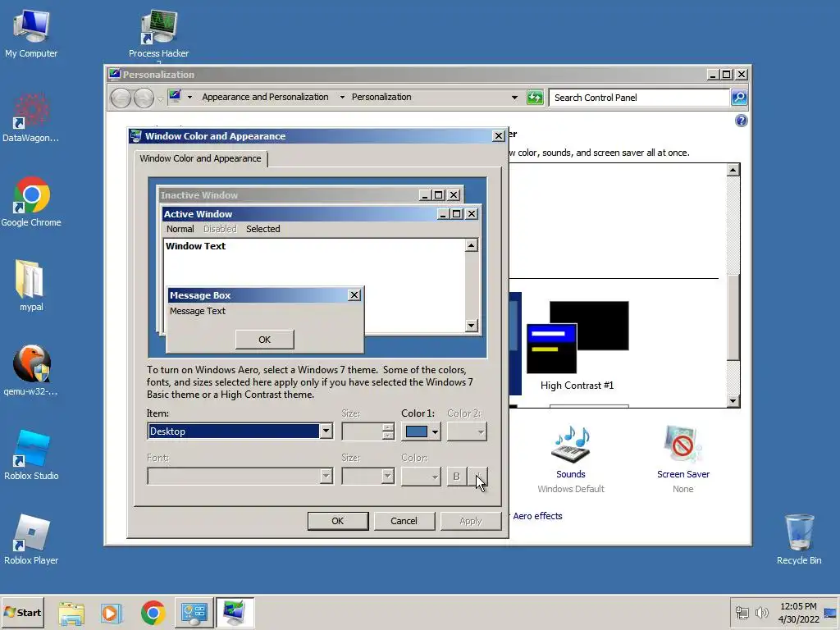
Task: Click the Message Text in preview
Action: (x=198, y=311)
